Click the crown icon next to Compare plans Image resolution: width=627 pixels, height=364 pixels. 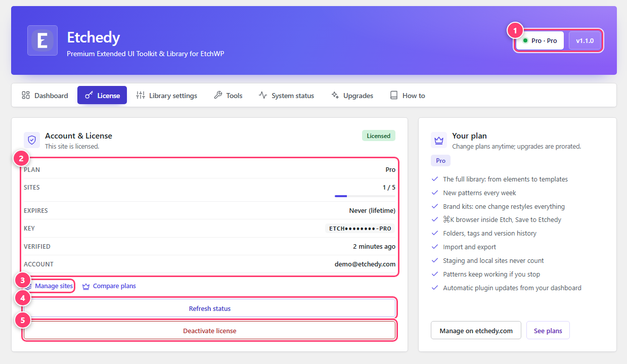pyautogui.click(x=86, y=286)
